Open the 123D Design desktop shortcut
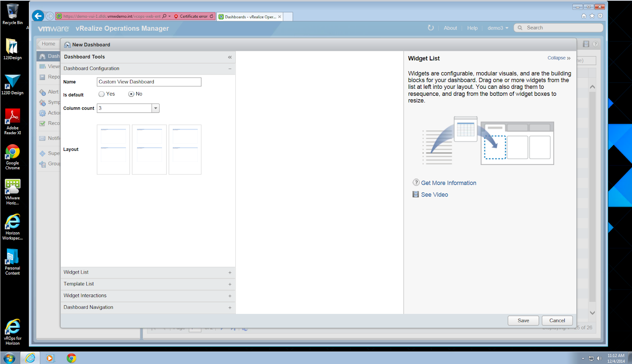 click(13, 84)
